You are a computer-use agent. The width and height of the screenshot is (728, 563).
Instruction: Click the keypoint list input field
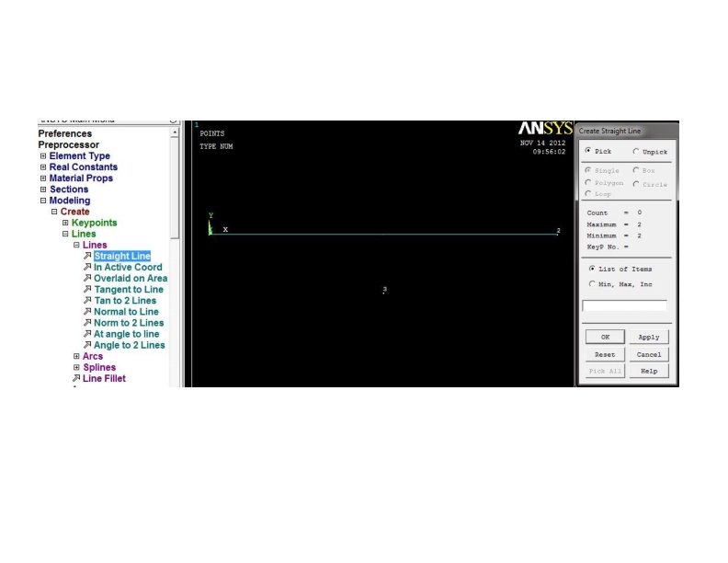pos(624,305)
